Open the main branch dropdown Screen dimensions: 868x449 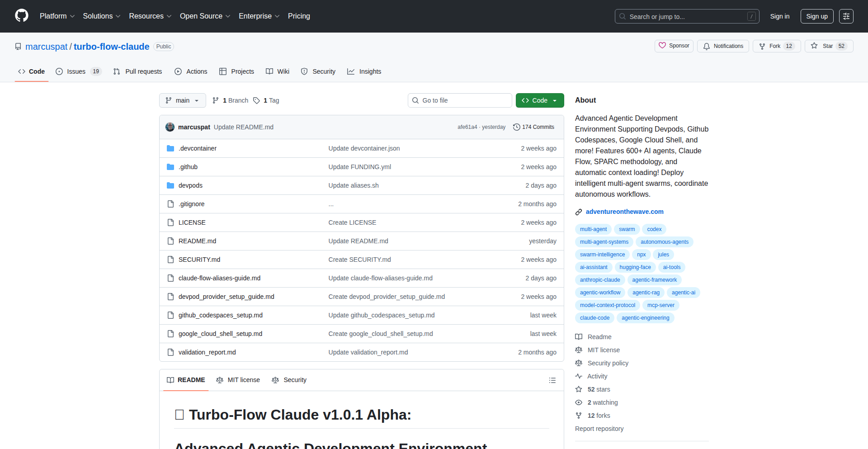coord(182,100)
